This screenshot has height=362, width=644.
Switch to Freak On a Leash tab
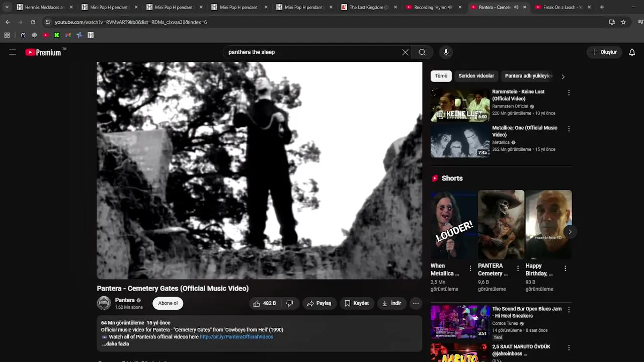563,8
